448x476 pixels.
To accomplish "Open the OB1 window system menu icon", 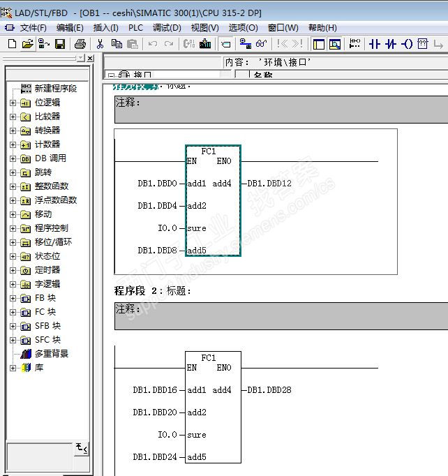I will (9, 28).
